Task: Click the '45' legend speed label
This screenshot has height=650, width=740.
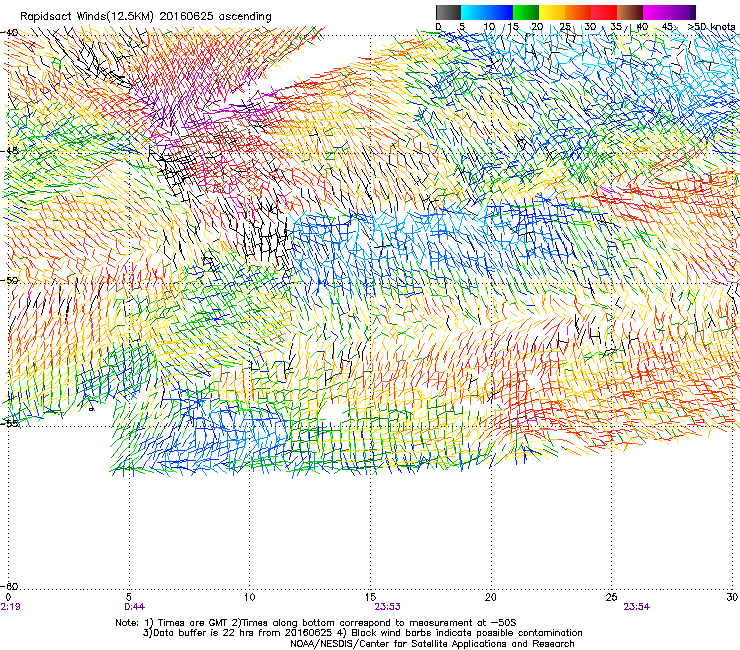Action: click(667, 26)
